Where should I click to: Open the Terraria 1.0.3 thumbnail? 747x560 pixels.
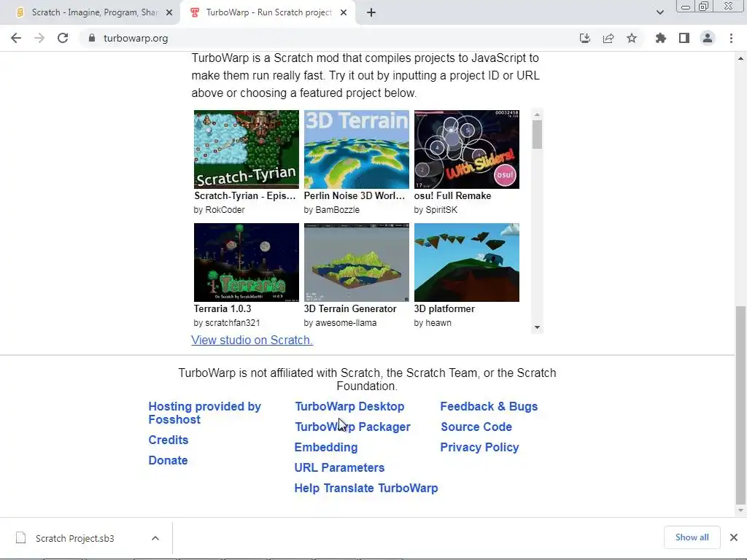coord(247,262)
